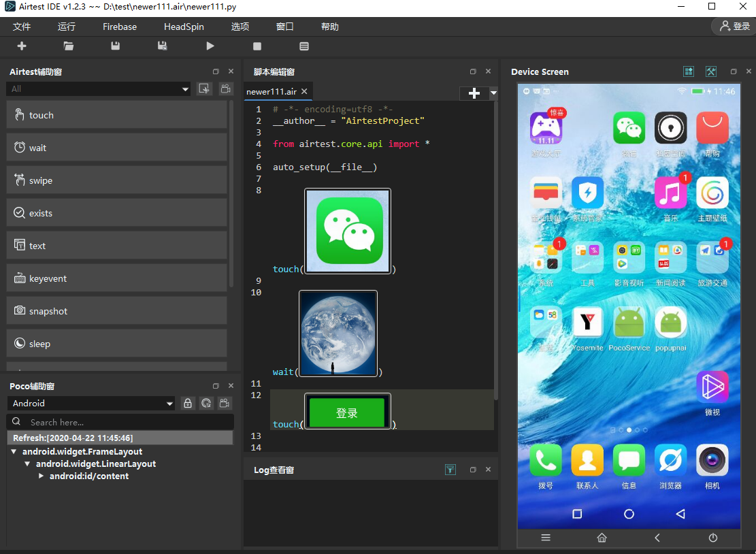This screenshot has height=554, width=756.
Task: Click the Run script play icon
Action: click(x=210, y=46)
